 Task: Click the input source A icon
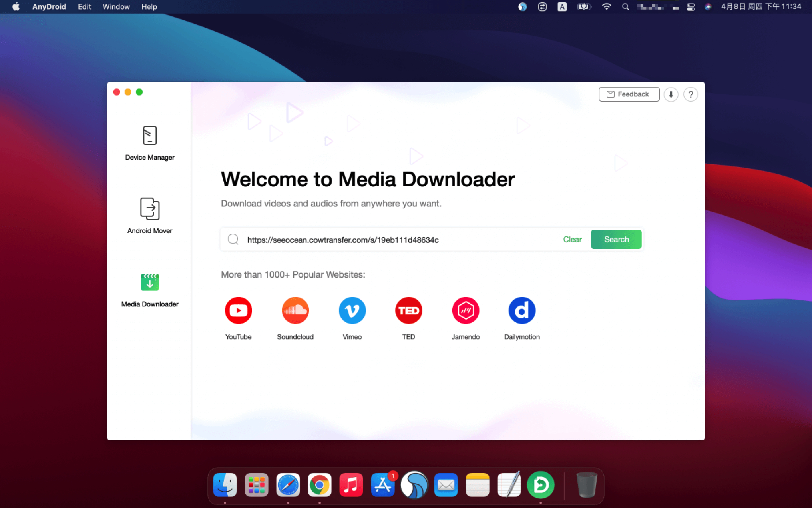(x=562, y=6)
